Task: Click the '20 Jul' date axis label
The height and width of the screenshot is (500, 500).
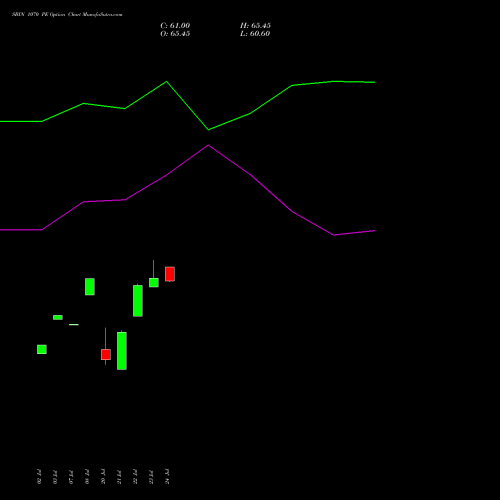Action: [x=103, y=477]
